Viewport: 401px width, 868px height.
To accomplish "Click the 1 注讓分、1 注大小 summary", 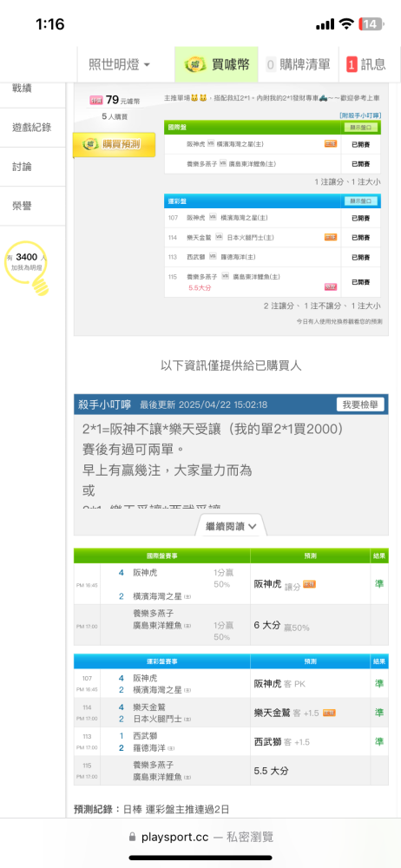I will click(x=347, y=181).
